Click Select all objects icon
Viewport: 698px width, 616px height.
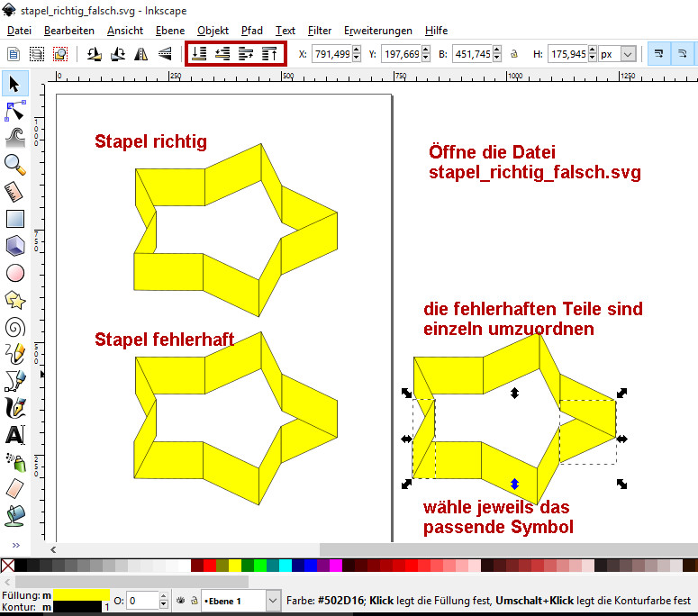(14, 54)
